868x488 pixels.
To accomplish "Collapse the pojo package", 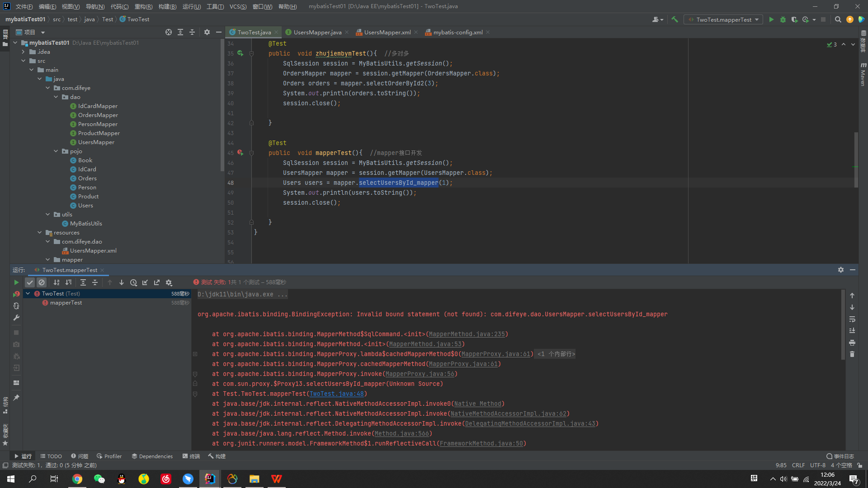I will click(56, 151).
